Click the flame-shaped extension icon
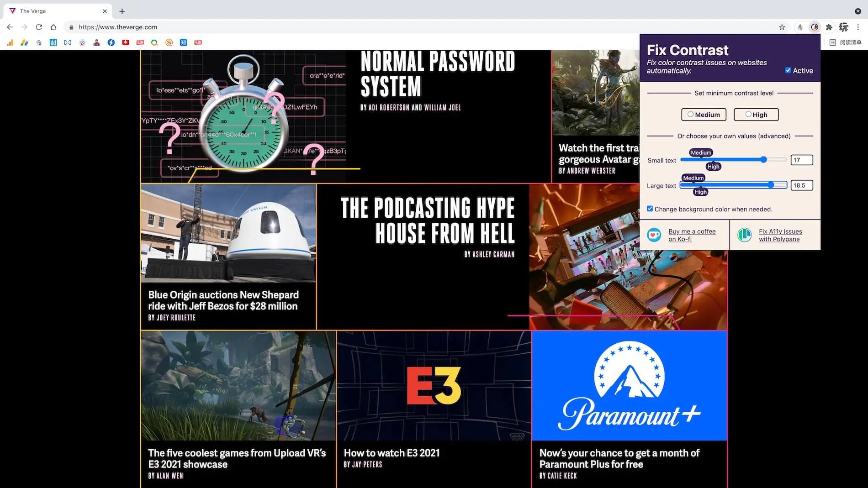 point(800,27)
